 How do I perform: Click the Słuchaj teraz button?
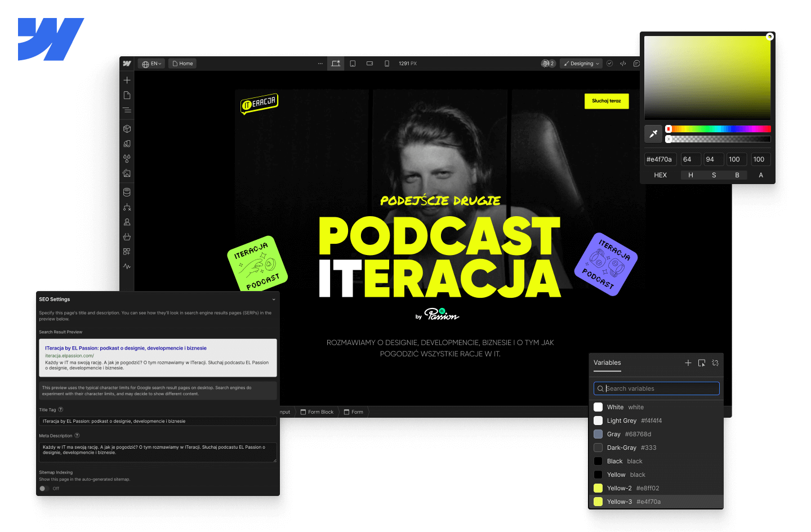pyautogui.click(x=607, y=101)
